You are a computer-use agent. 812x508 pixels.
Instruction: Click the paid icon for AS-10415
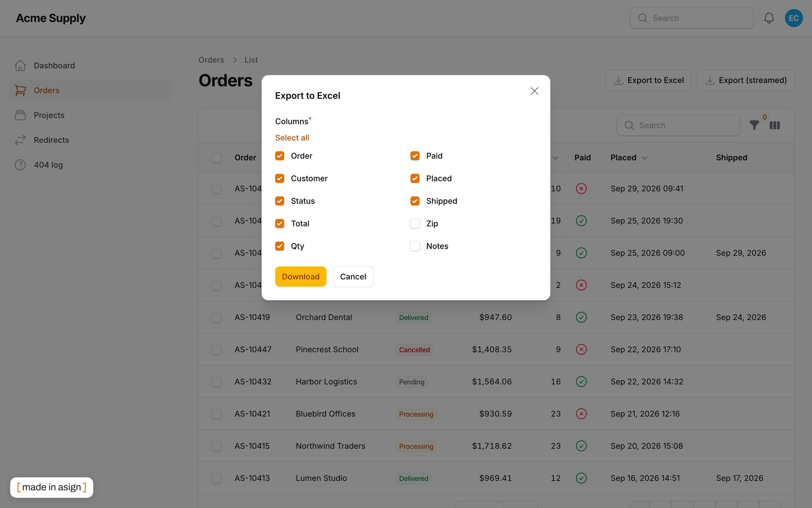pyautogui.click(x=581, y=446)
